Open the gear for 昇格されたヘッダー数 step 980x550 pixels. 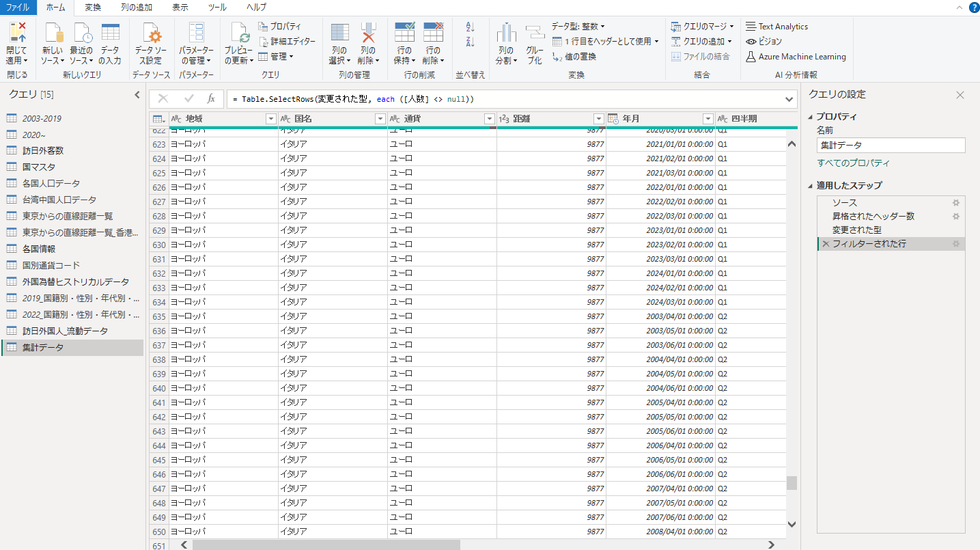956,217
